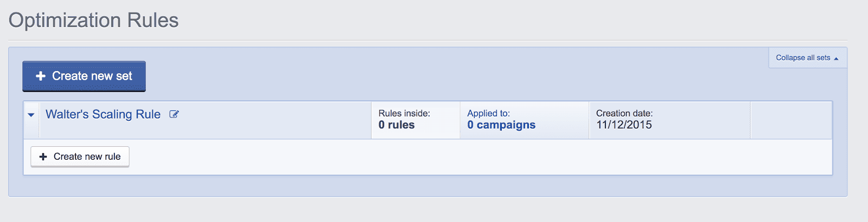868x222 pixels.
Task: Click the small up-arrow icon after Collapse all sets
Action: (x=836, y=58)
